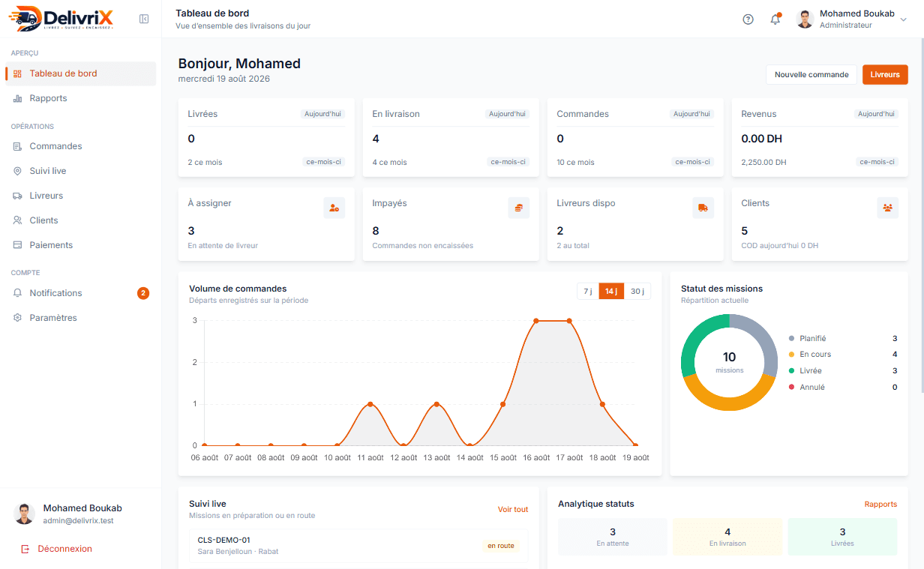
Task: Click the Paiements card icon in sidebar
Action: [17, 245]
